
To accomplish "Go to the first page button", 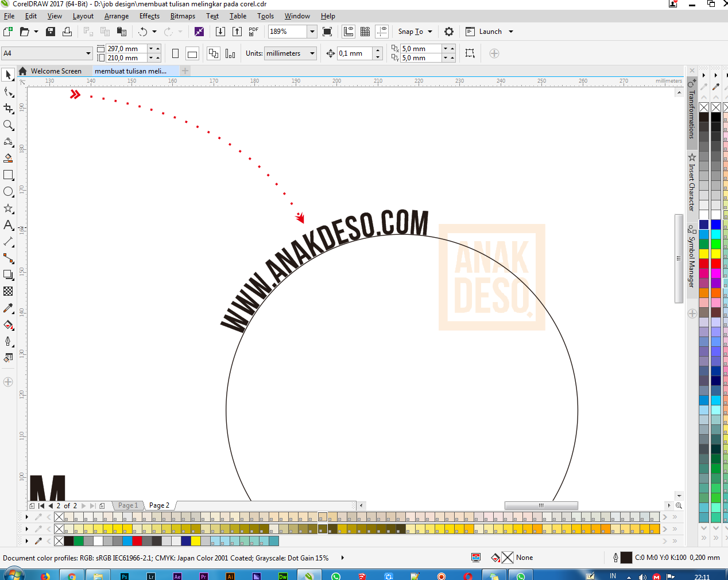I will tap(41, 506).
